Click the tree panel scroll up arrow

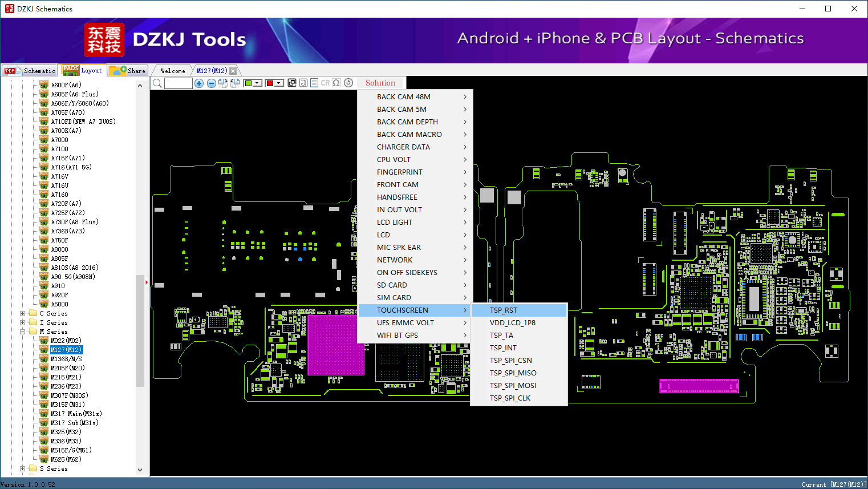140,86
